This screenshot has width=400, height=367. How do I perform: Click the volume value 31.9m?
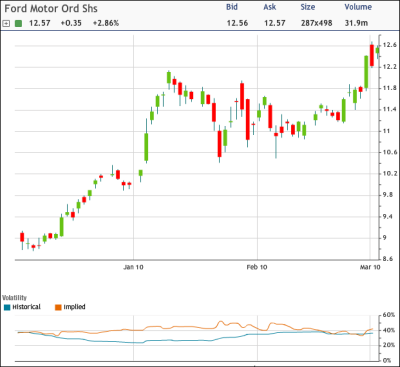point(356,23)
